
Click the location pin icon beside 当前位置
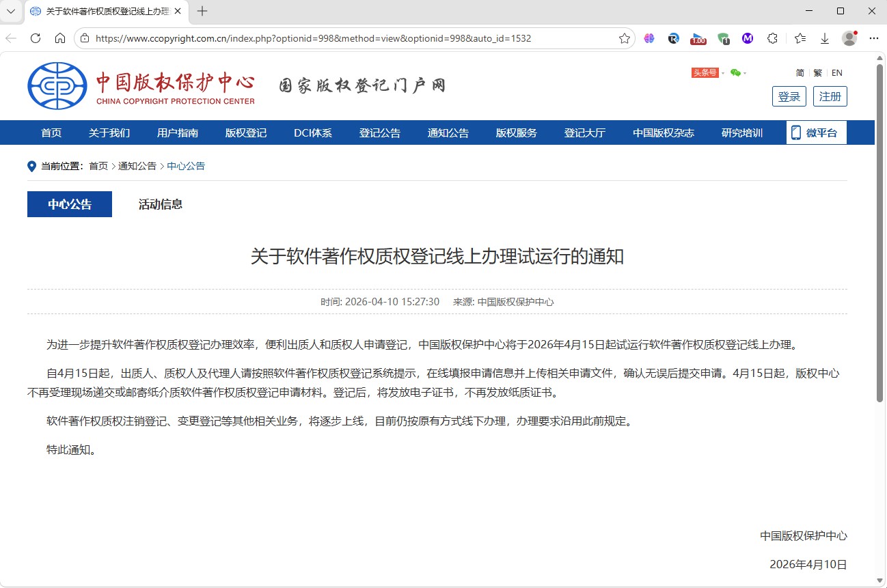click(31, 165)
